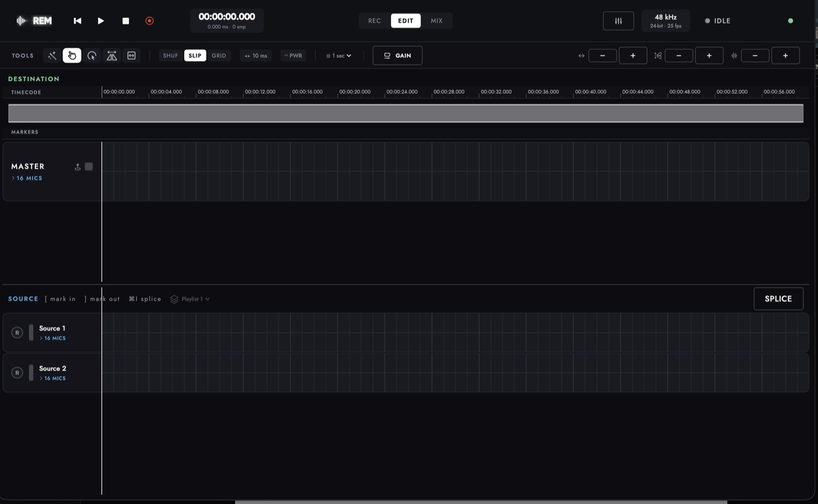Click the waveform zoom icon
818x504 pixels.
click(734, 56)
